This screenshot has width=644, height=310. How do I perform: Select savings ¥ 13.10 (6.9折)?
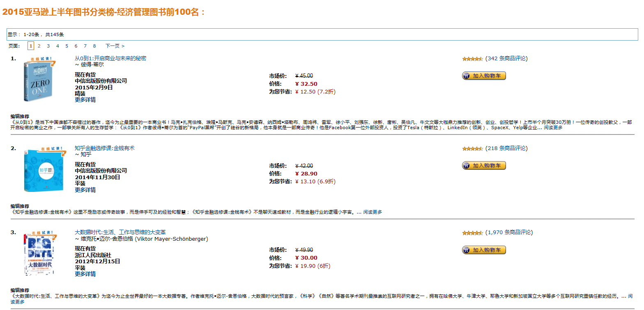pos(315,181)
